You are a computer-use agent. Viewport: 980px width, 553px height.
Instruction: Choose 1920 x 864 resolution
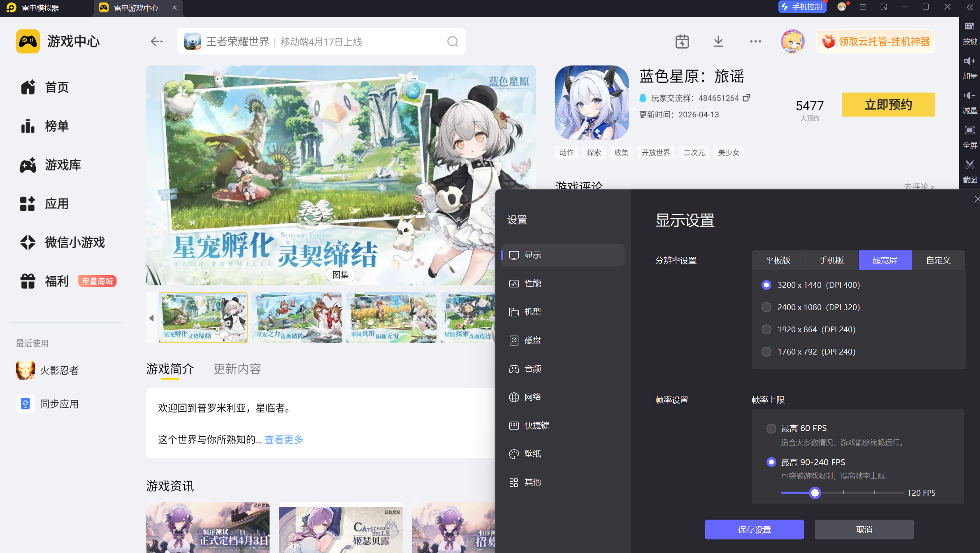pyautogui.click(x=766, y=329)
